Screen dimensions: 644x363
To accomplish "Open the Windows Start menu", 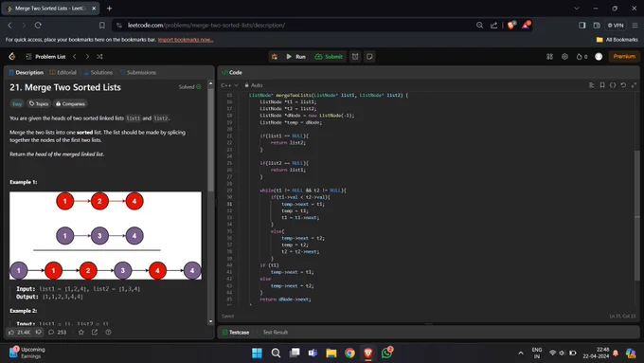I will click(x=257, y=353).
